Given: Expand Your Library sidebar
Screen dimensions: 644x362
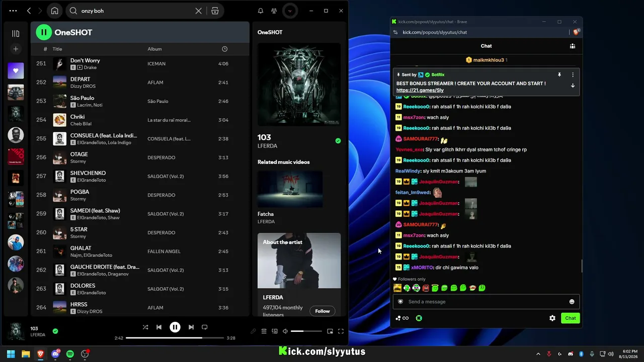Looking at the screenshot, I should click(16, 34).
